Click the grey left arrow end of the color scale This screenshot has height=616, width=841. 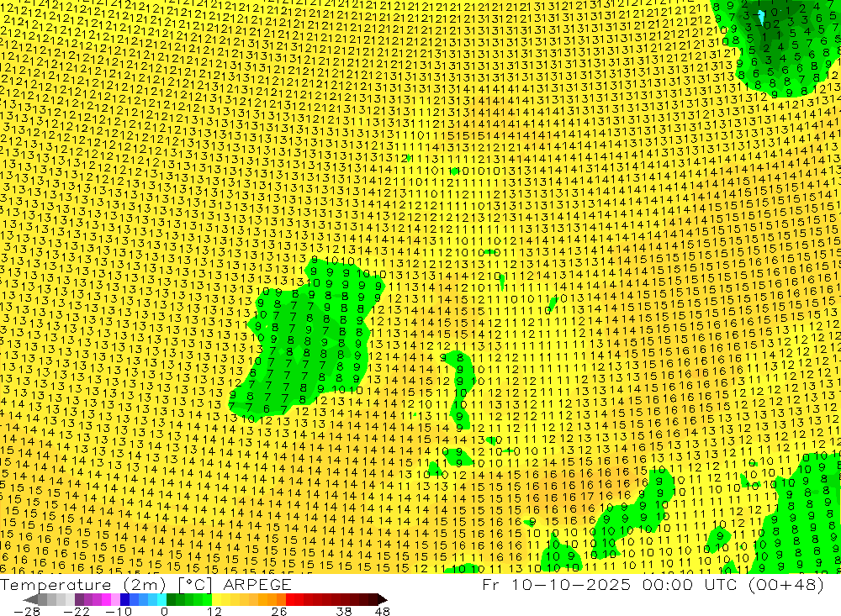pyautogui.click(x=30, y=599)
